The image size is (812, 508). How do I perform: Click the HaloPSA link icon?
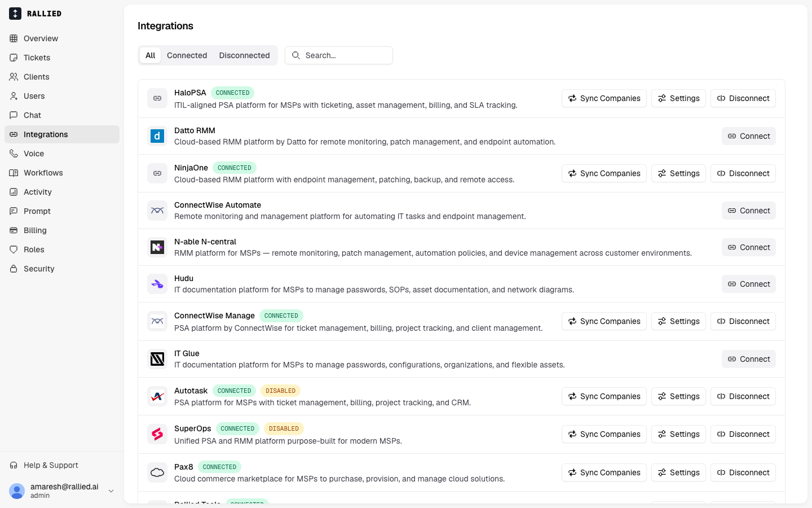tap(157, 98)
